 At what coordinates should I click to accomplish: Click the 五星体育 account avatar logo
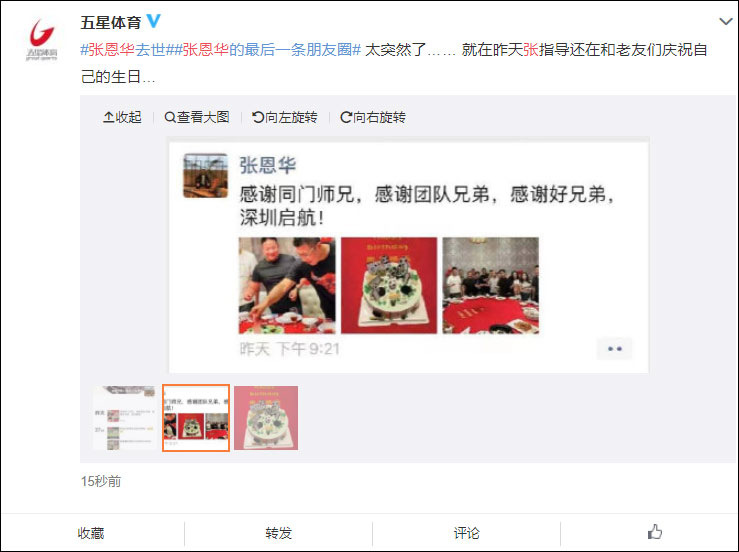pos(42,40)
